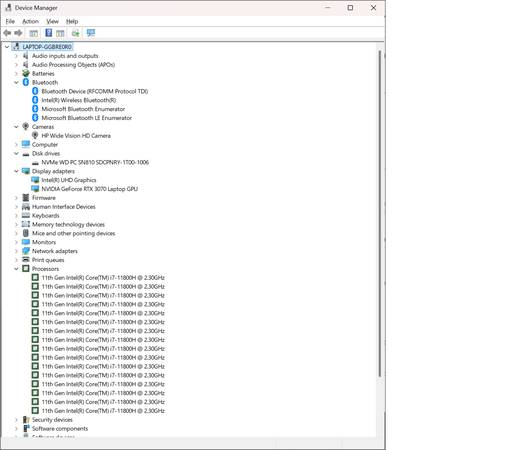
Task: Select the Software components label
Action: [x=60, y=429]
